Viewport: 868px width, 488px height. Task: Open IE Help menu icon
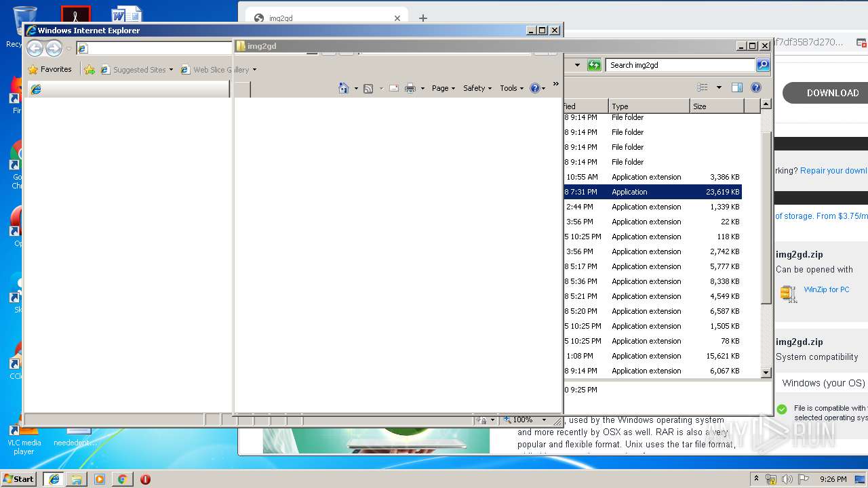coord(537,88)
